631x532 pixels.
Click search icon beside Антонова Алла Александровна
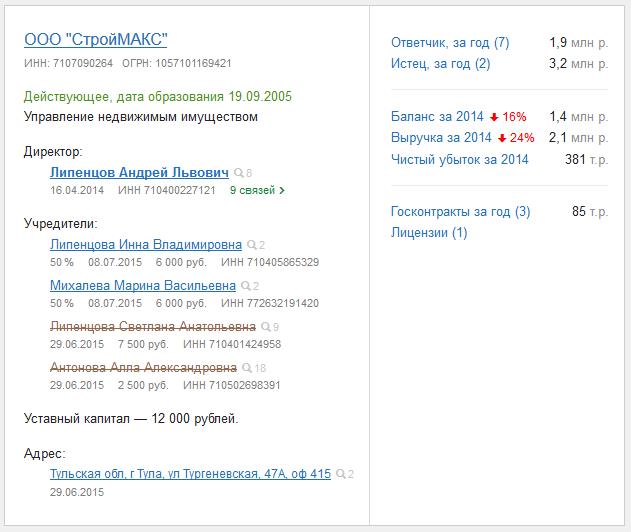click(244, 368)
